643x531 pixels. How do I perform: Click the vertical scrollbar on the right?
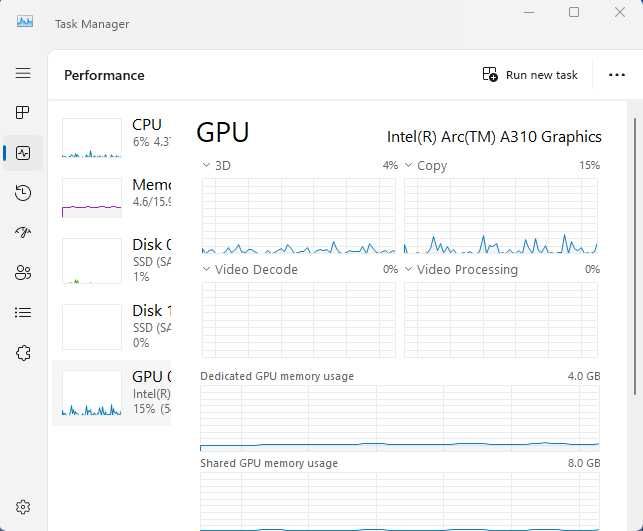point(634,250)
